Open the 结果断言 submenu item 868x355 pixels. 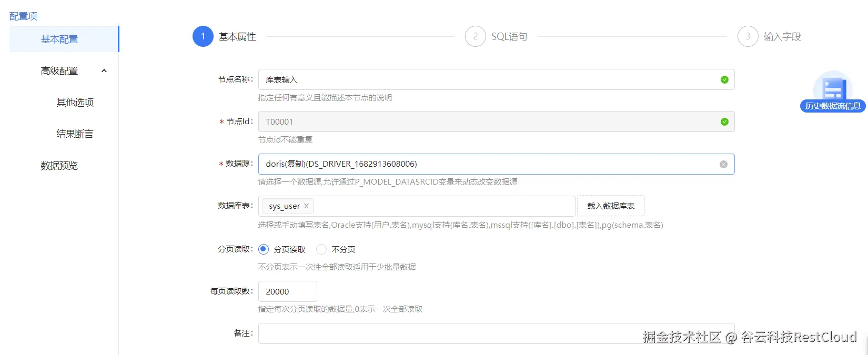(75, 134)
